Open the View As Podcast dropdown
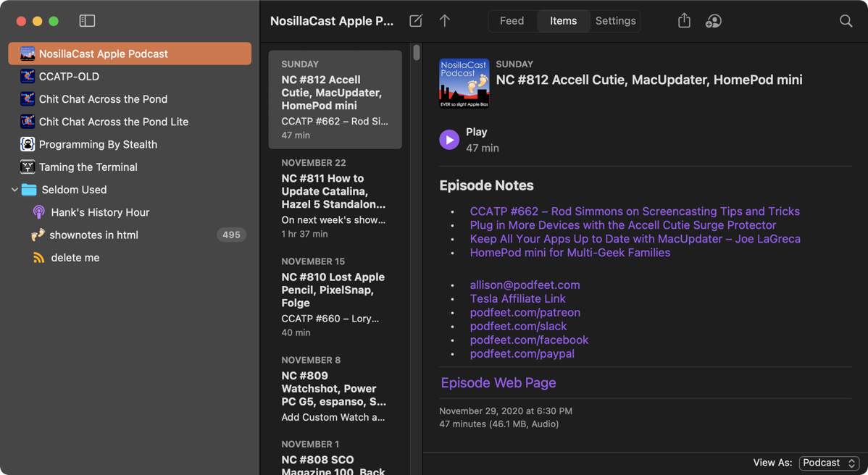This screenshot has width=868, height=475. pos(829,463)
